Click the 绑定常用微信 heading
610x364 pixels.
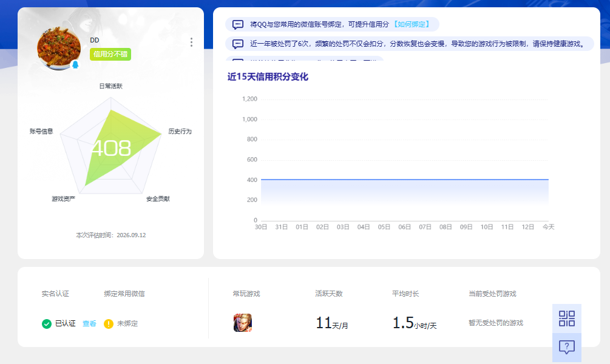pos(124,294)
